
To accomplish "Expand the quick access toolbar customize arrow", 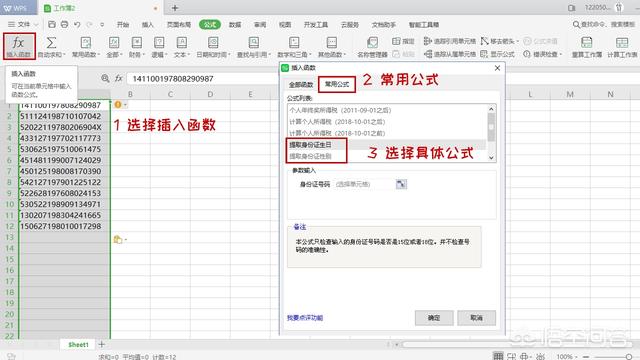I will pyautogui.click(x=102, y=24).
